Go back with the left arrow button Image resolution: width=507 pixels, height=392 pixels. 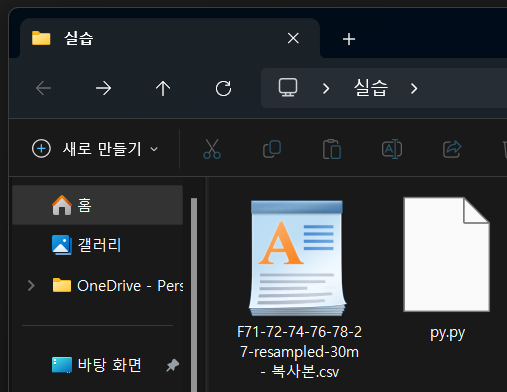[x=43, y=88]
